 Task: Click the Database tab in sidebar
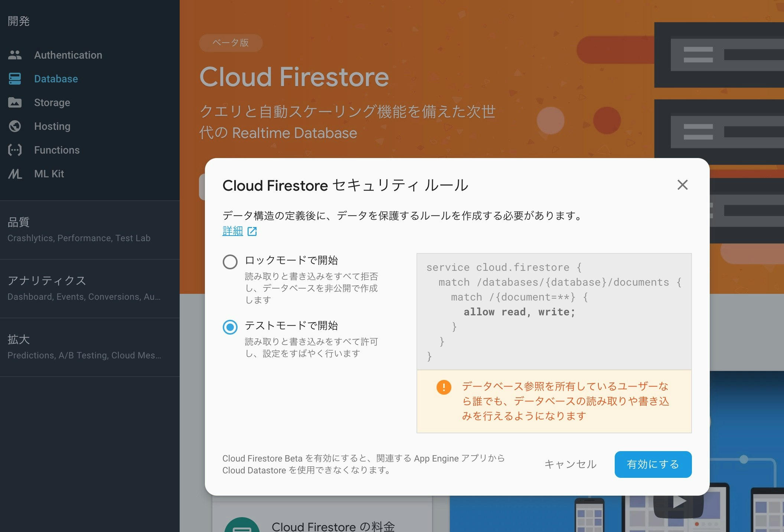pyautogui.click(x=56, y=78)
